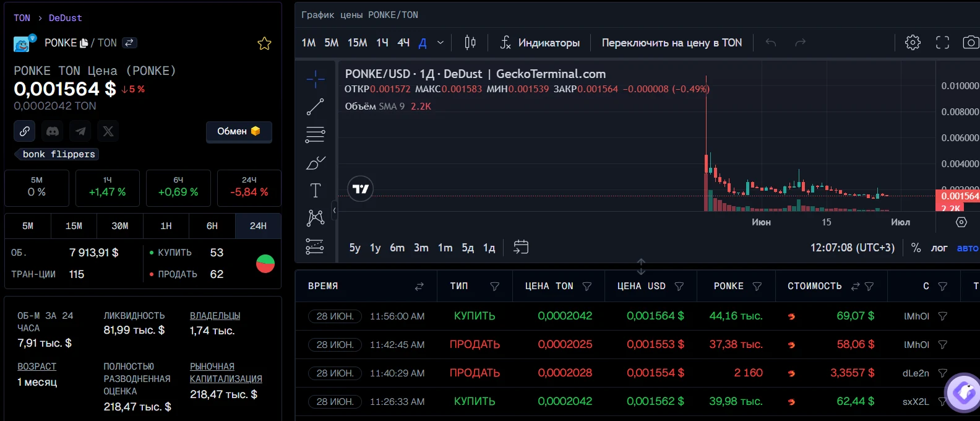Toggle auto scale 'авто'
Image resolution: width=980 pixels, height=421 pixels.
click(x=968, y=248)
